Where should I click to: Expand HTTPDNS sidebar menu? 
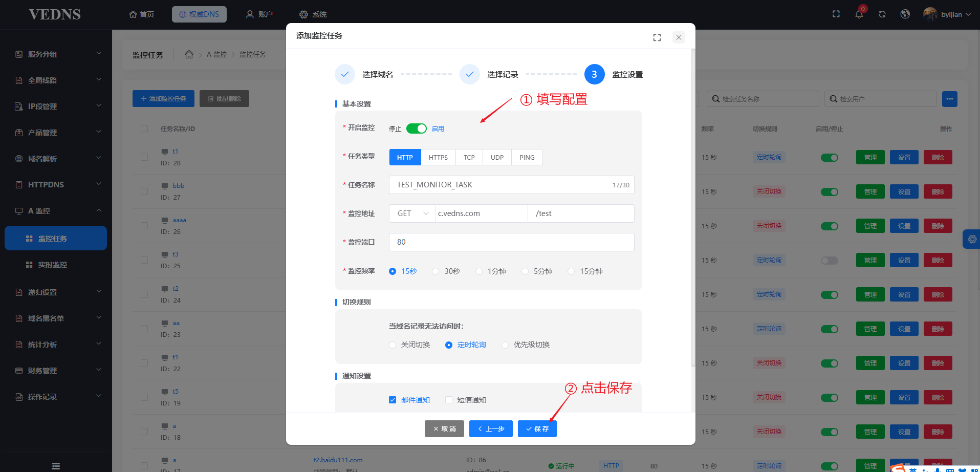click(x=99, y=184)
